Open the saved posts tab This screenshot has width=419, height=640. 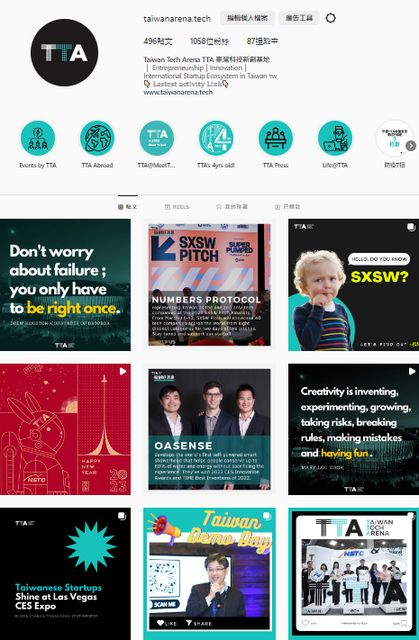pyautogui.click(x=232, y=207)
